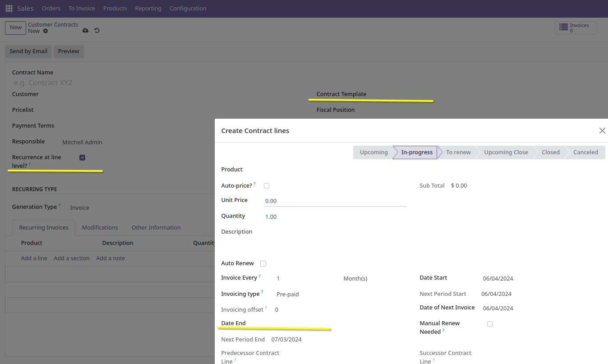Set status to To renew
The image size is (608, 364).
tap(458, 152)
